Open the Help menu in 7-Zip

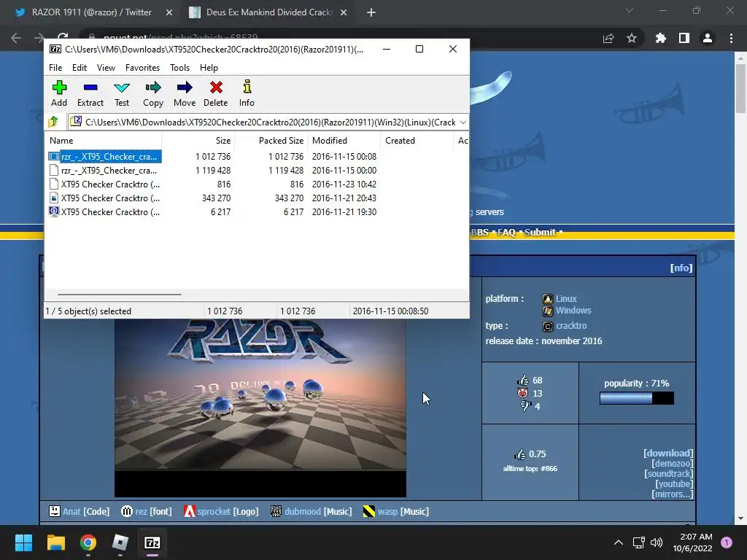(209, 68)
